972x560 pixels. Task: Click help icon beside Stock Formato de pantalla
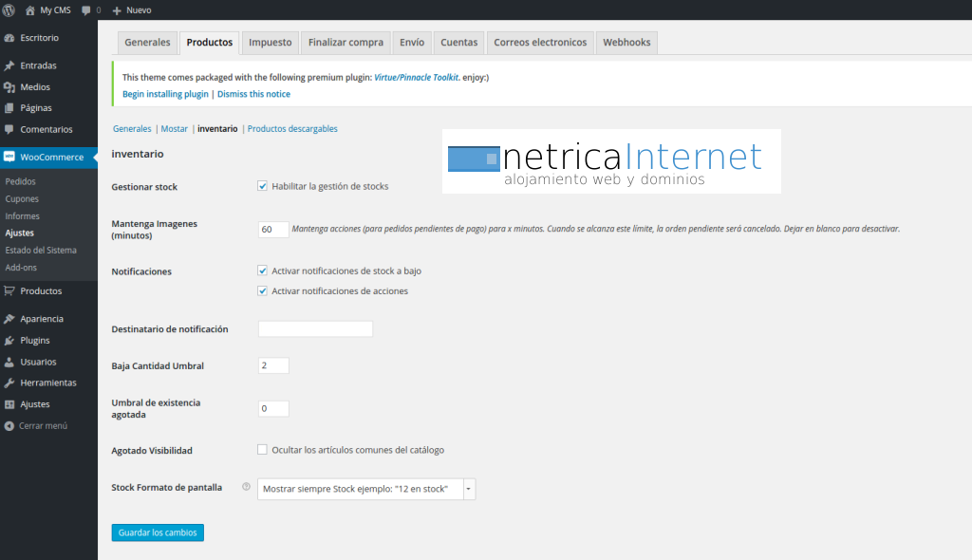(x=246, y=487)
